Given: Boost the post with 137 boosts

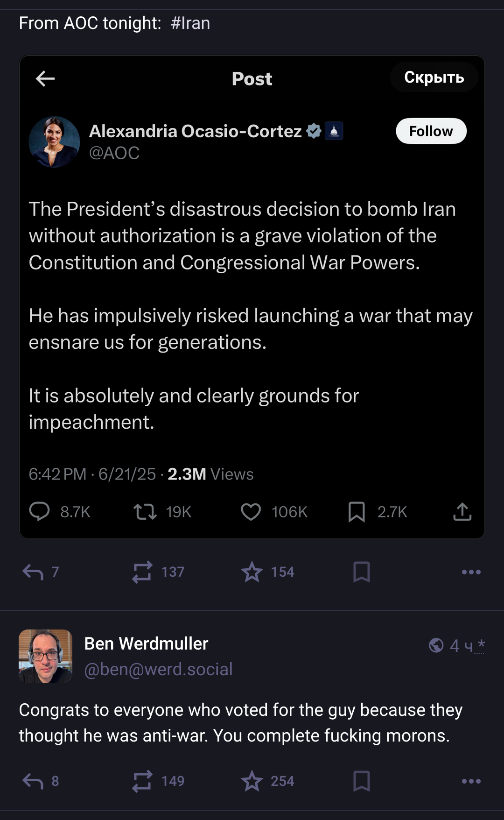Looking at the screenshot, I should click(x=142, y=572).
